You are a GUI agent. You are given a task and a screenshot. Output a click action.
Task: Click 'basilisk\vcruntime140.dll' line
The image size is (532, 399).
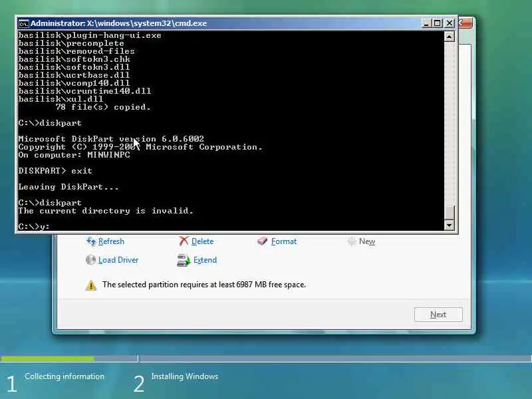(84, 91)
